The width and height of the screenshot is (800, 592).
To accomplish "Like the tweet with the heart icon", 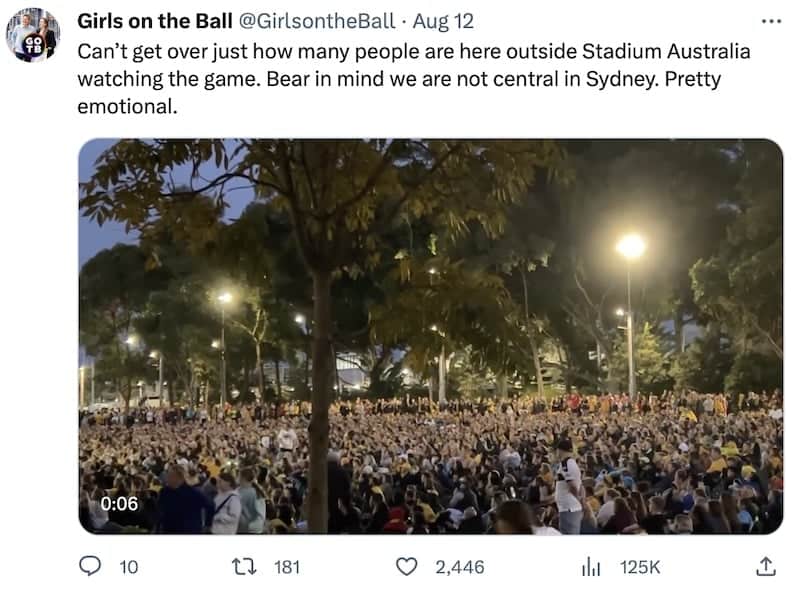I will coord(406,567).
